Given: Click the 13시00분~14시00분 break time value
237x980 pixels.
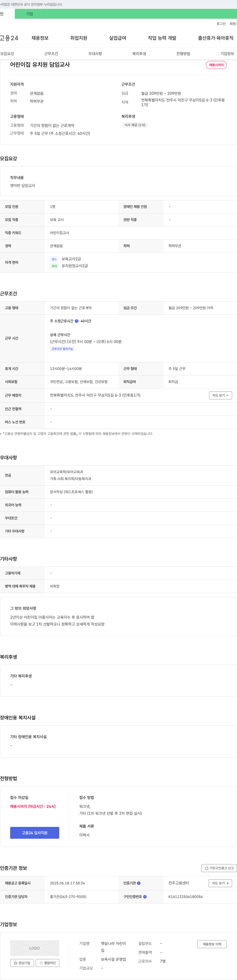Looking at the screenshot, I should click(x=66, y=369).
